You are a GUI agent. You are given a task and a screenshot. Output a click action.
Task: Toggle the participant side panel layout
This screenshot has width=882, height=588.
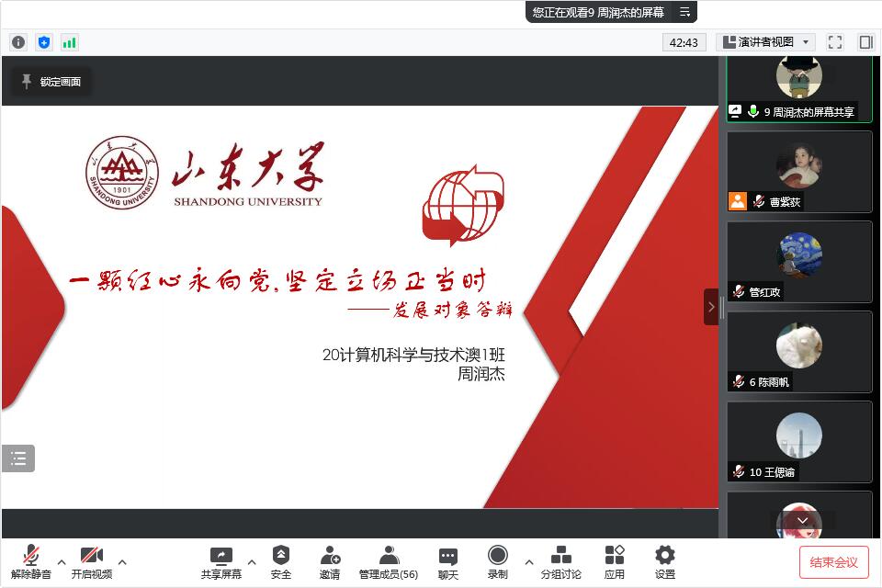point(865,42)
